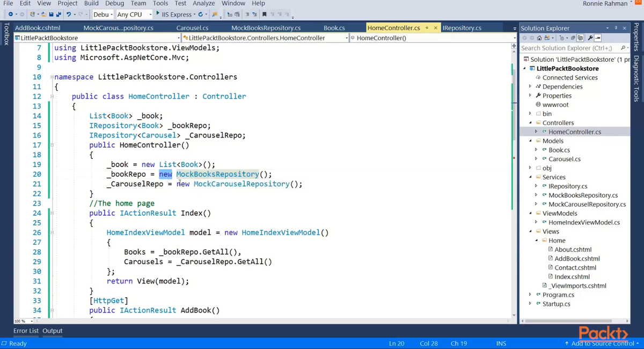Open the Analyze menu
Image resolution: width=644 pixels, height=349 pixels.
[x=204, y=3]
